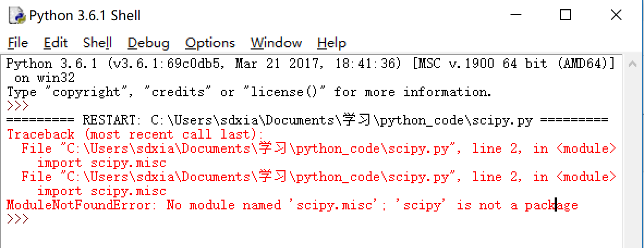The height and width of the screenshot is (248, 644).
Task: Open the Edit menu
Action: tap(56, 43)
